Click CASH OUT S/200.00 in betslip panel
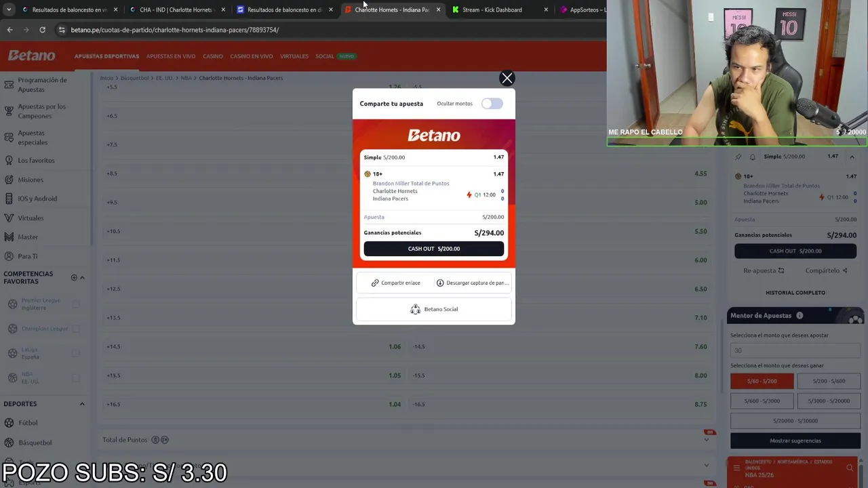 [795, 251]
